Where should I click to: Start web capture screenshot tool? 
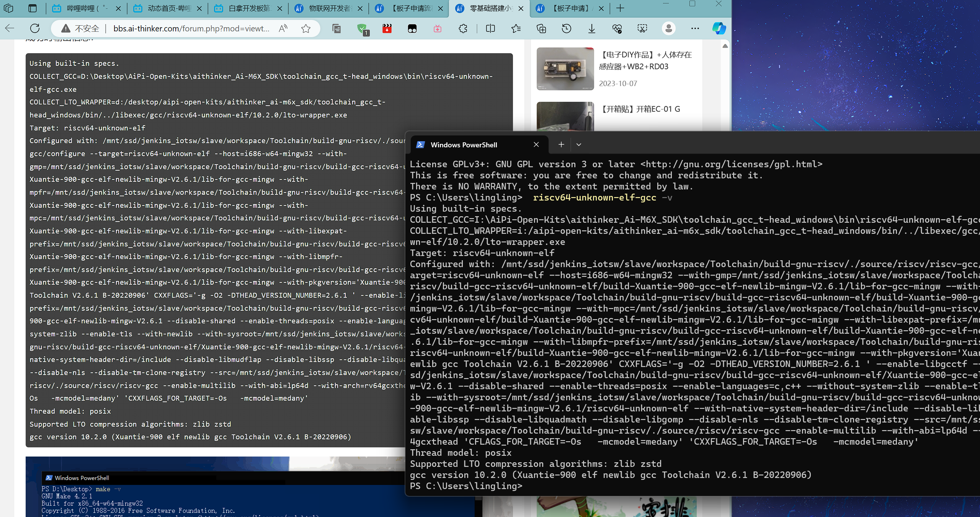(x=642, y=28)
